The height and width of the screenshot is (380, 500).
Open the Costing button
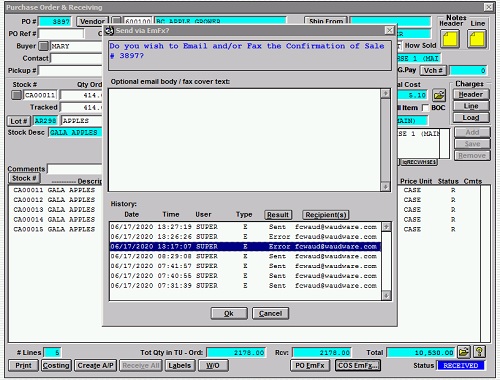(56, 365)
